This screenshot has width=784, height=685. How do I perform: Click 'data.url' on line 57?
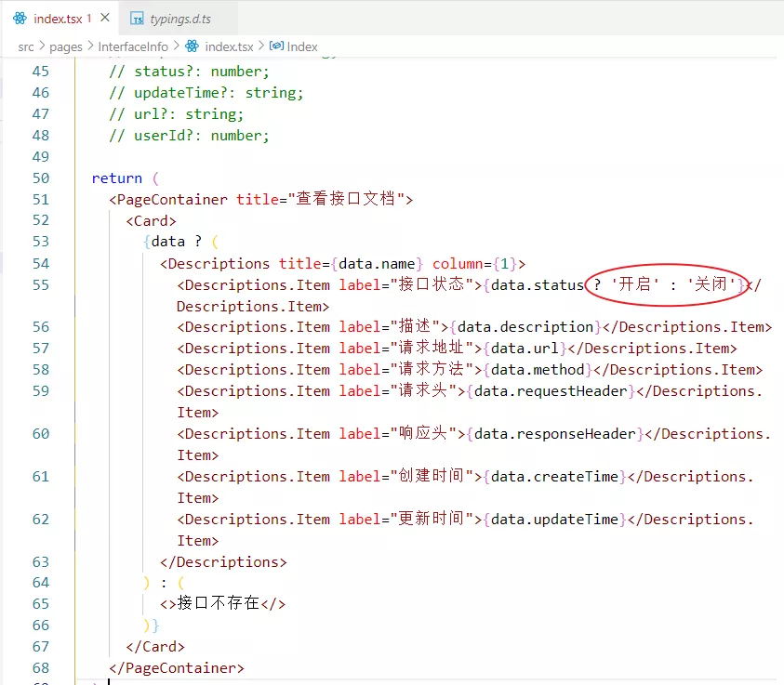pos(525,349)
